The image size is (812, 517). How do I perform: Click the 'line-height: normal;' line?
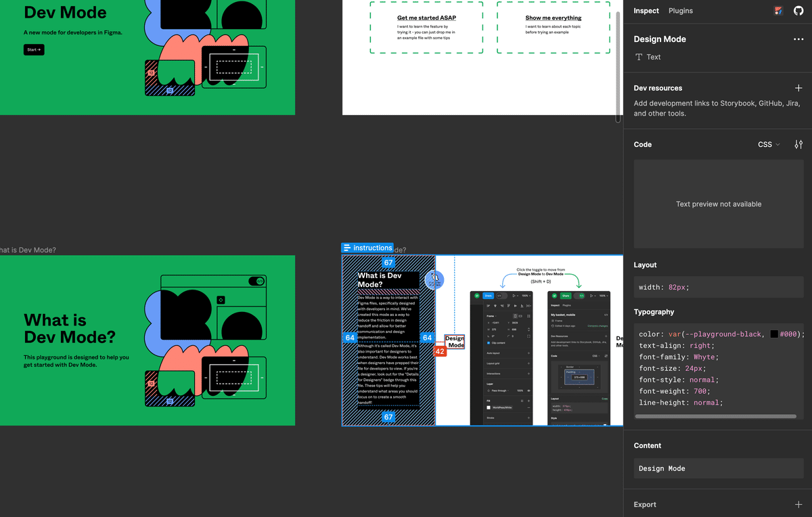point(681,403)
